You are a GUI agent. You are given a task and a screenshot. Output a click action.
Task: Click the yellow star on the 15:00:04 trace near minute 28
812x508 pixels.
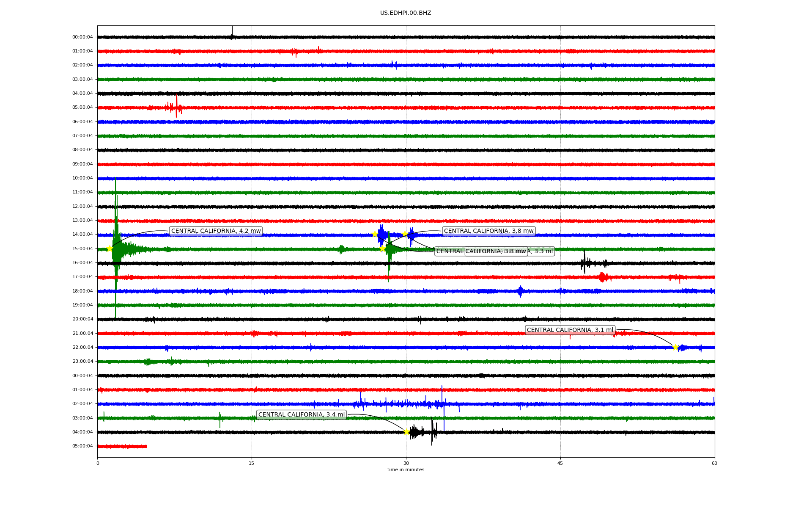click(x=382, y=248)
